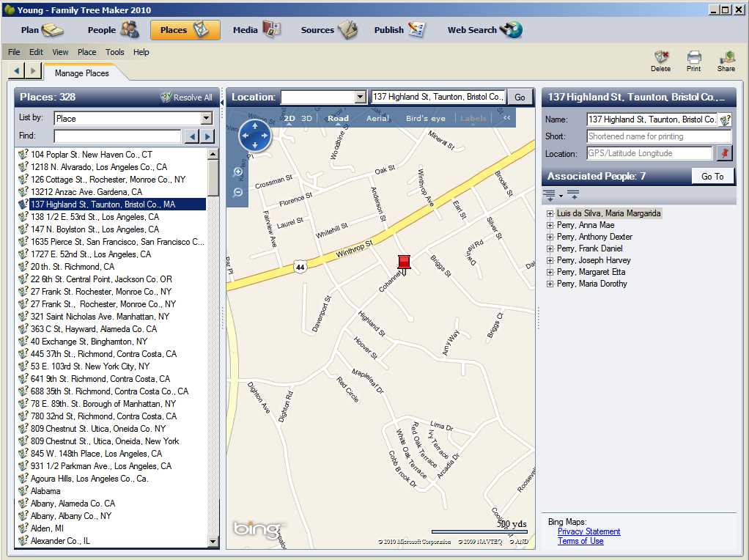This screenshot has width=749, height=560.
Task: Go back with the left navigation arrow
Action: [x=17, y=70]
